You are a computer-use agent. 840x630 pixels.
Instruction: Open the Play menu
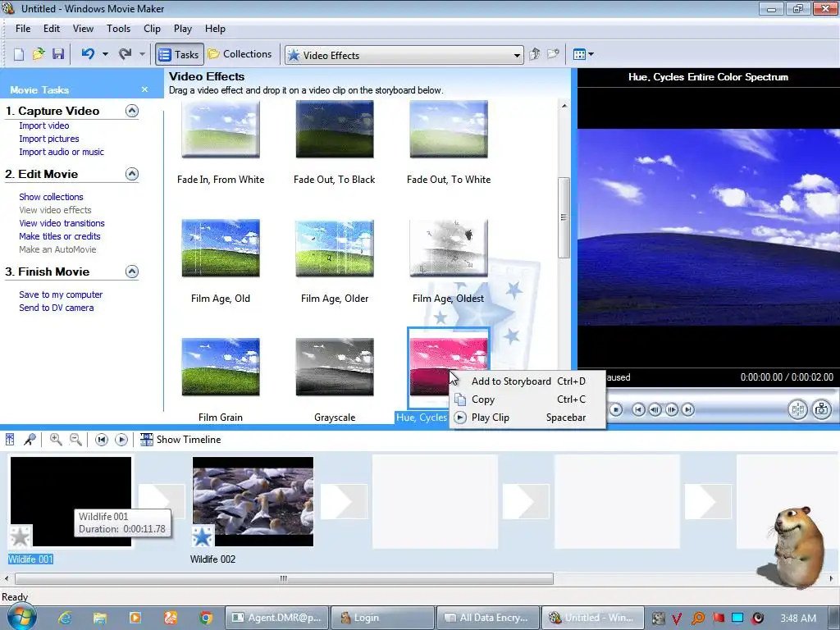coord(183,29)
